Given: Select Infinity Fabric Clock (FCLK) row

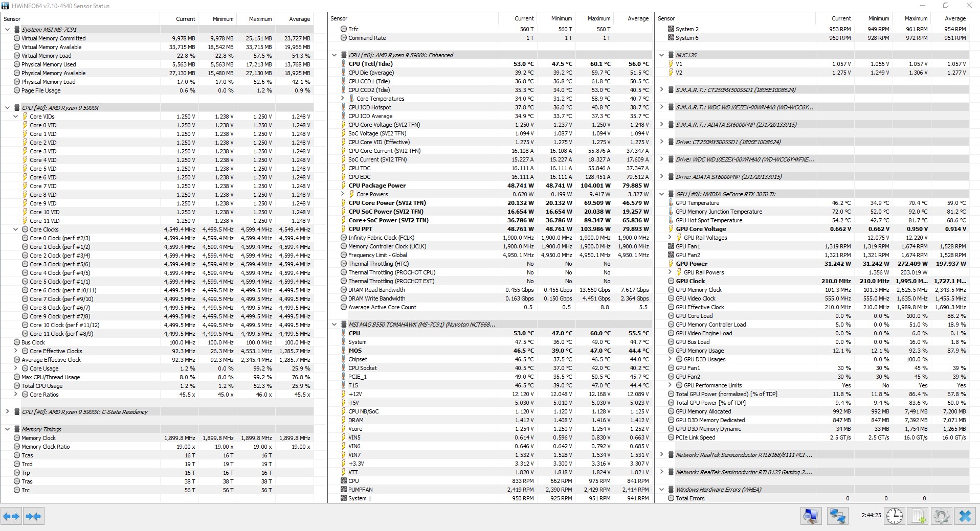Looking at the screenshot, I should tap(491, 238).
